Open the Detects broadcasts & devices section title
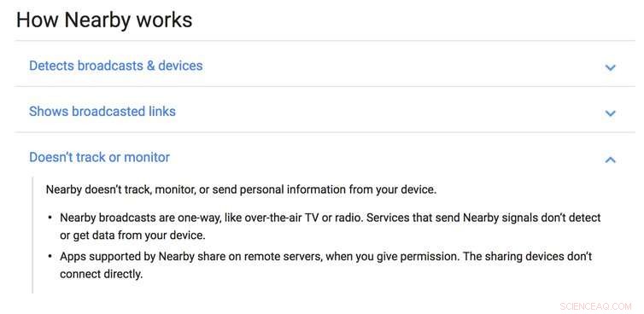The width and height of the screenshot is (644, 314). (115, 66)
